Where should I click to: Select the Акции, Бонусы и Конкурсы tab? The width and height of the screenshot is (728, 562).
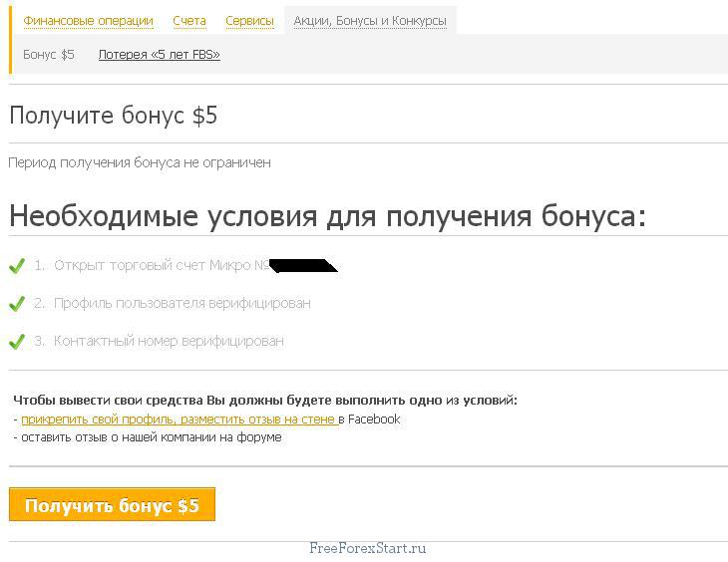click(x=370, y=21)
